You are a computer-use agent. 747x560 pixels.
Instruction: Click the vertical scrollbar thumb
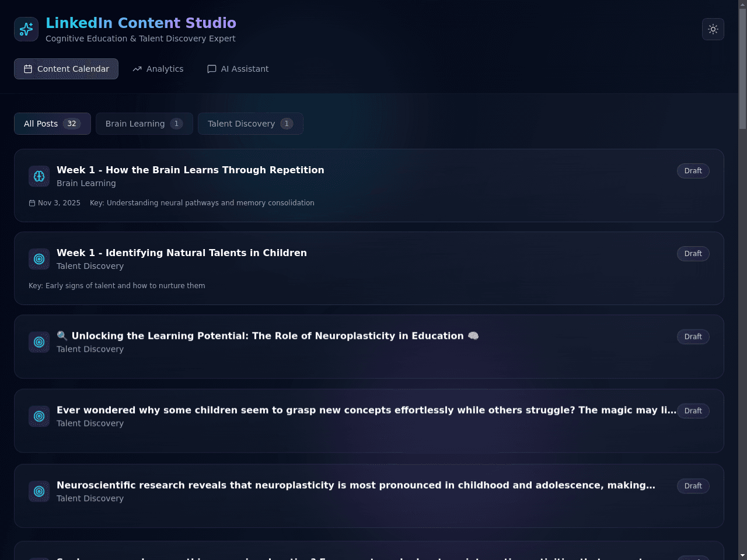click(x=742, y=69)
